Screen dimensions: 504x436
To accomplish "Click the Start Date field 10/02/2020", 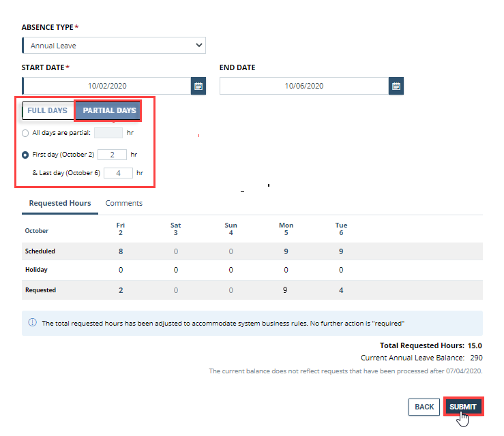I will [107, 86].
